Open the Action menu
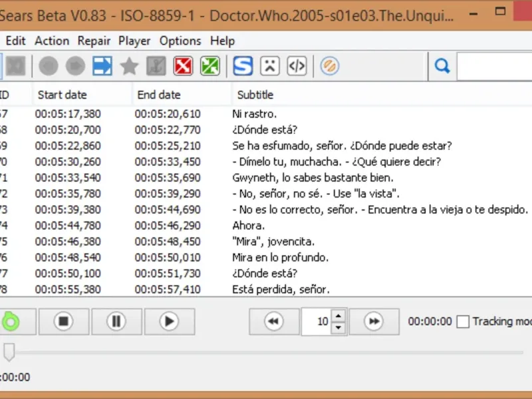The width and height of the screenshot is (532, 399). [x=52, y=41]
